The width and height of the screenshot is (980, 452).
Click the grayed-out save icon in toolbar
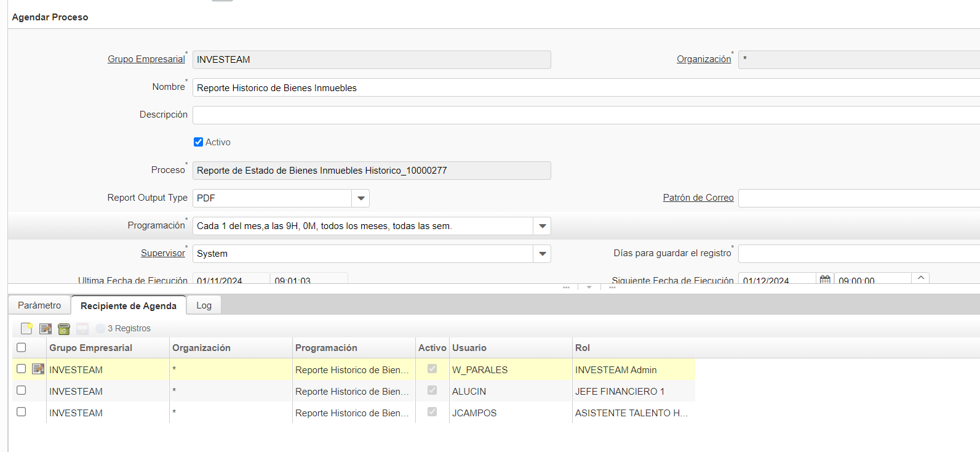pyautogui.click(x=82, y=329)
